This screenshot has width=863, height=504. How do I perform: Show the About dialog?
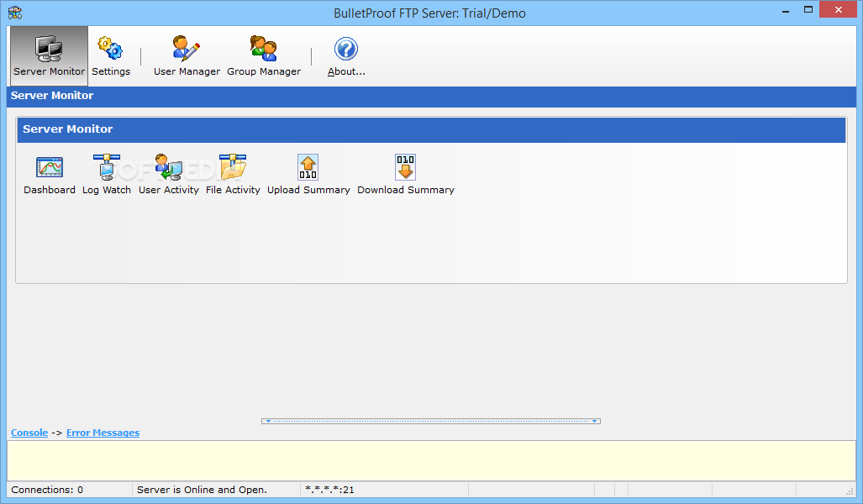pyautogui.click(x=346, y=55)
